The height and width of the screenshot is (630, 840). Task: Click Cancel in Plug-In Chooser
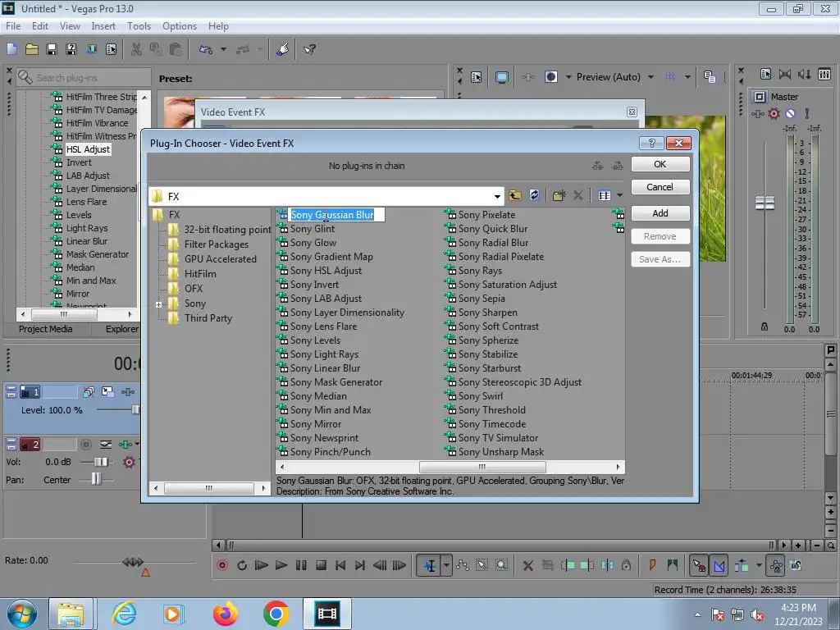click(660, 187)
